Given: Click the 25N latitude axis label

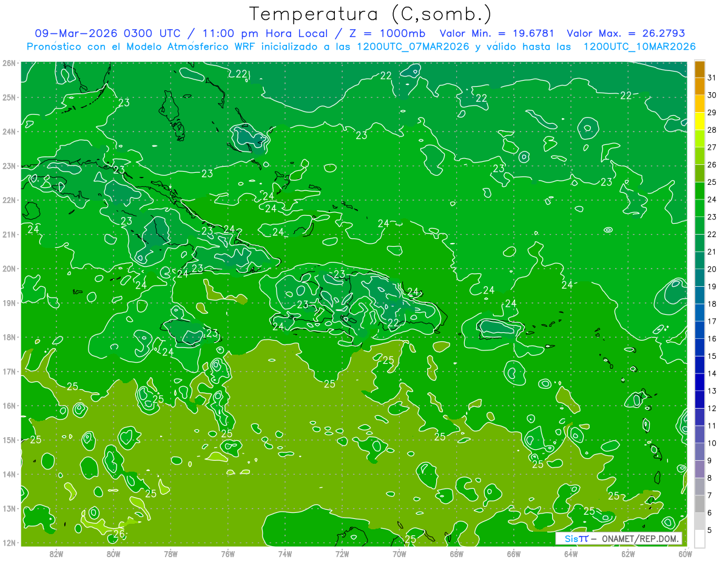Looking at the screenshot, I should pos(8,97).
